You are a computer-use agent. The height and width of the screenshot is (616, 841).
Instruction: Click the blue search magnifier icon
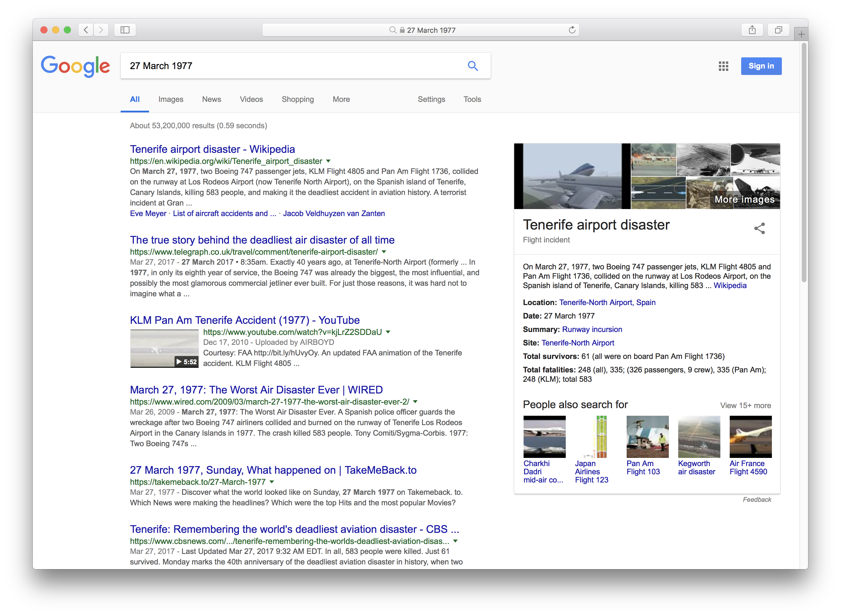pyautogui.click(x=473, y=66)
